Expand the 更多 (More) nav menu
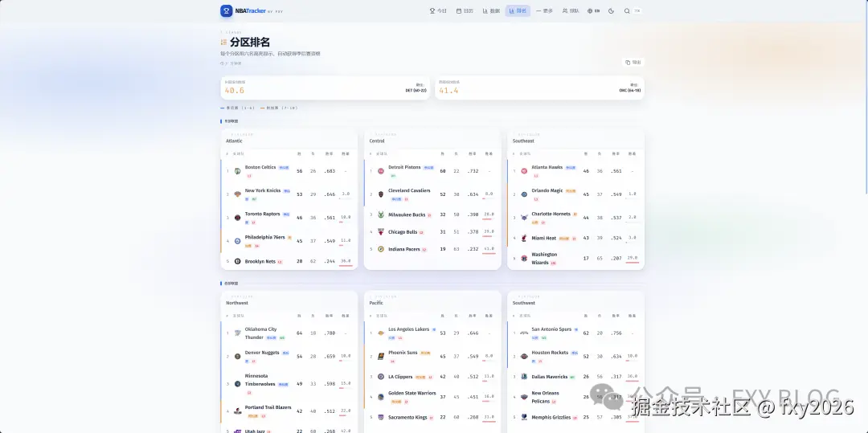868x433 pixels. click(x=544, y=11)
